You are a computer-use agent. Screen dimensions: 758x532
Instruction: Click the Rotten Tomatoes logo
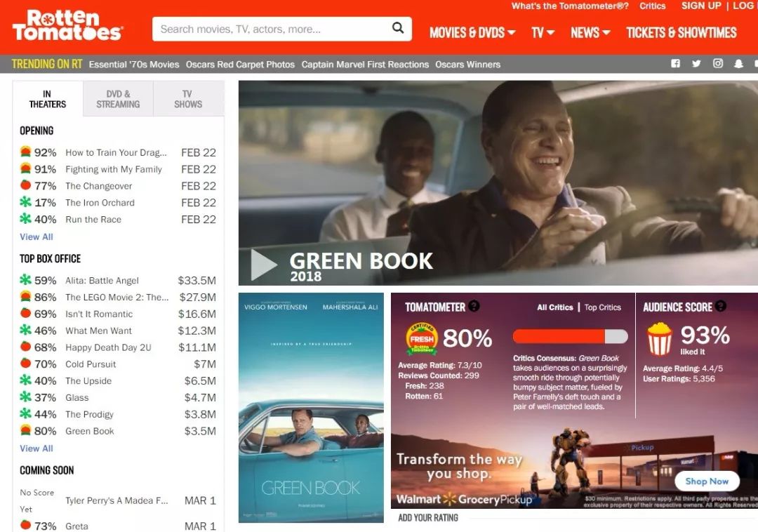pos(67,25)
